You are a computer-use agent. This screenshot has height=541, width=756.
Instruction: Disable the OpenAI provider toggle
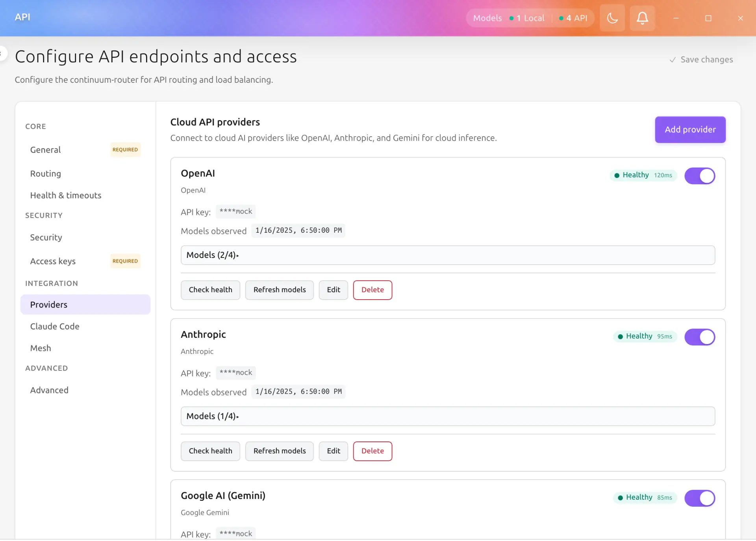point(700,176)
